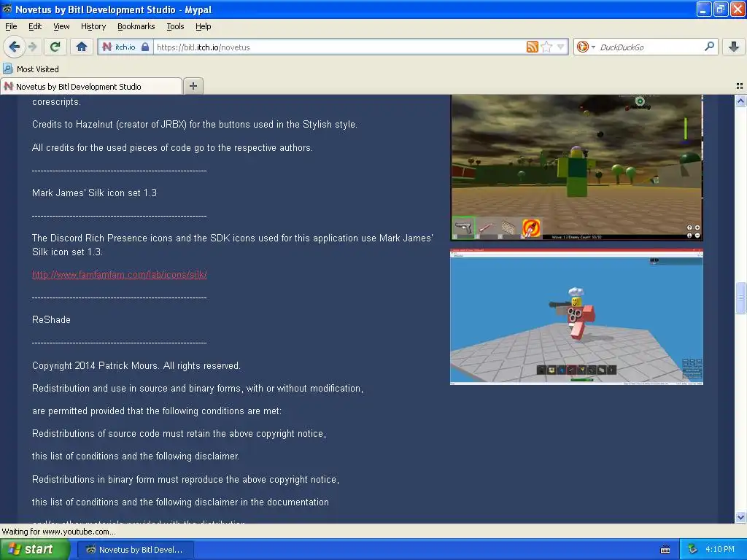Reload the current page

pos(55,47)
